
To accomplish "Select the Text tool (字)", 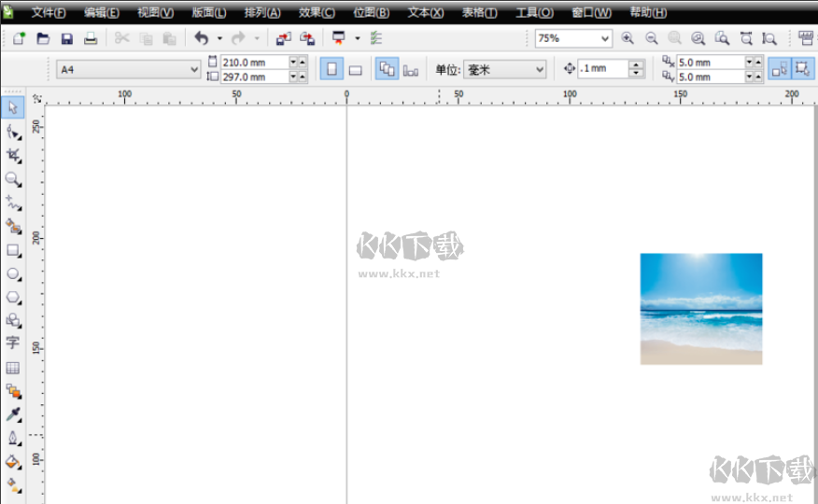I will (13, 343).
